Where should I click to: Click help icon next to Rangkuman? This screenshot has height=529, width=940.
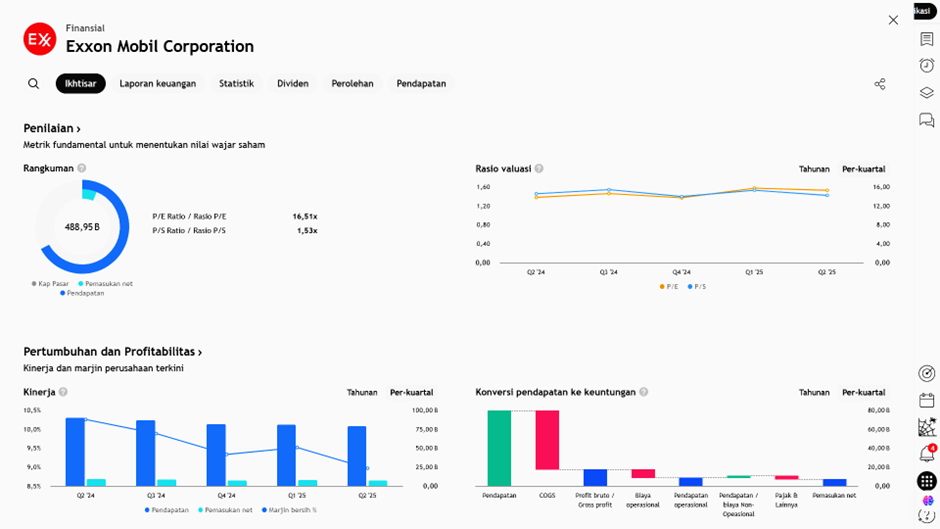click(82, 169)
